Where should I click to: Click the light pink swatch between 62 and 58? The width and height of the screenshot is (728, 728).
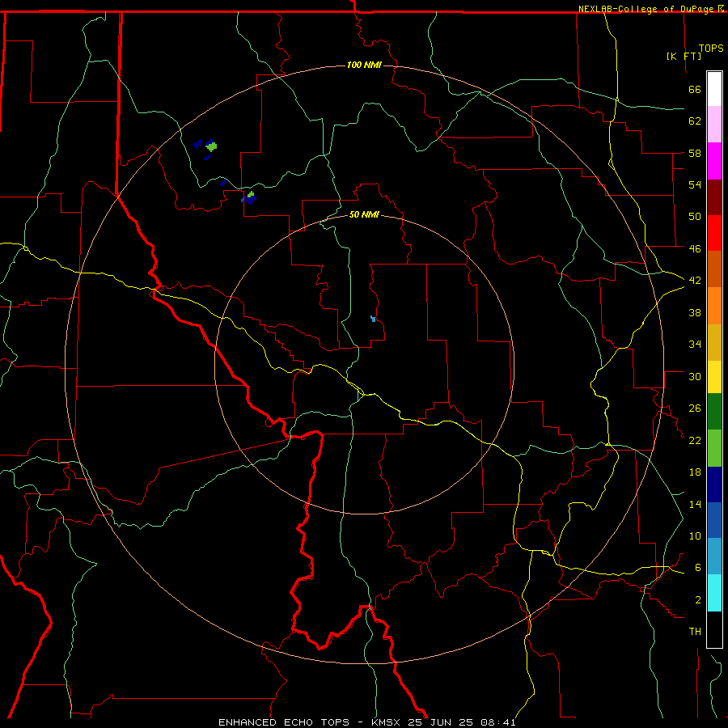(x=714, y=124)
